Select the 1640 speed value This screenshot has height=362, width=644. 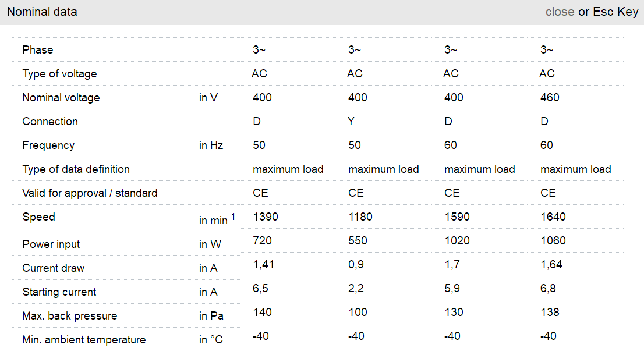coord(553,217)
